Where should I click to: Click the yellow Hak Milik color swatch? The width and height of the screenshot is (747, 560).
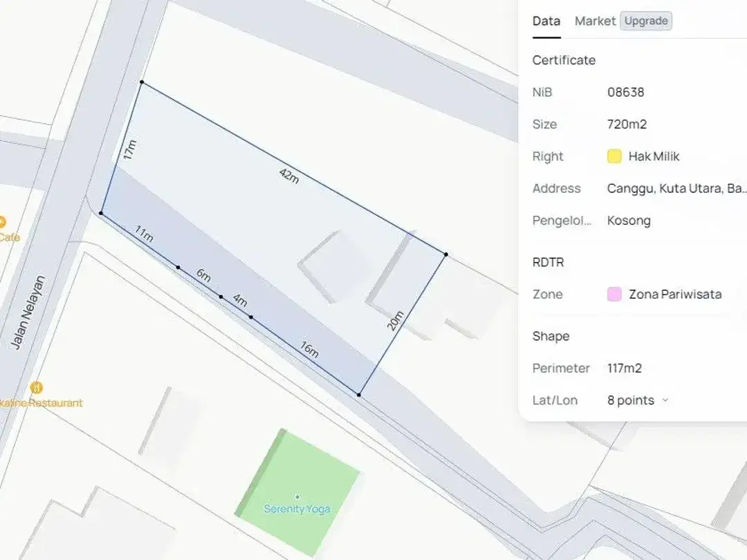coord(614,156)
